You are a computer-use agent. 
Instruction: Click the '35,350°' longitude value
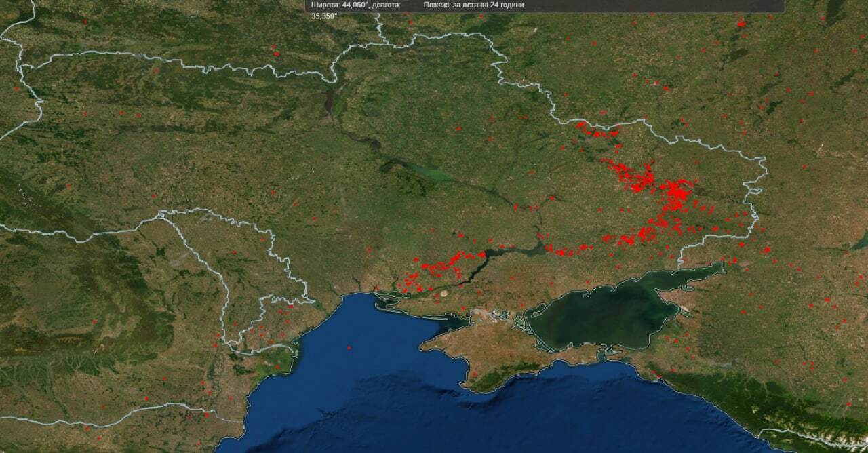coord(324,16)
